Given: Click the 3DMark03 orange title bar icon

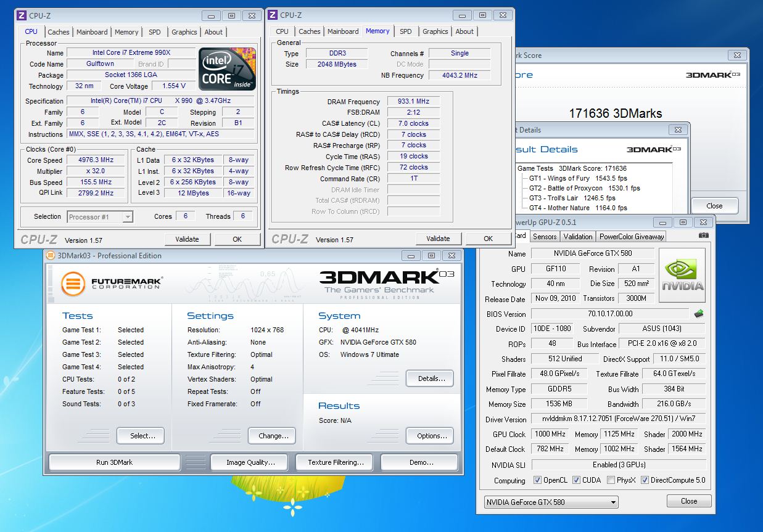Looking at the screenshot, I should [x=51, y=256].
